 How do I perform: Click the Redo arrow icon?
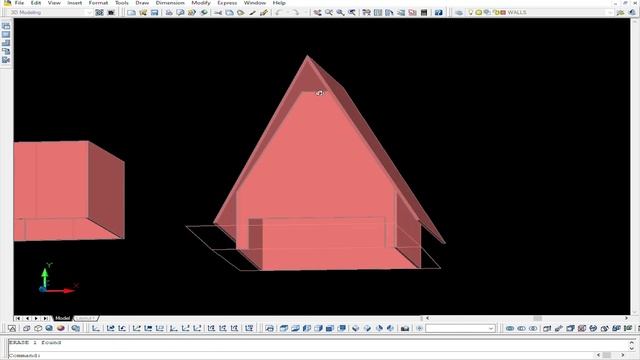(294, 13)
